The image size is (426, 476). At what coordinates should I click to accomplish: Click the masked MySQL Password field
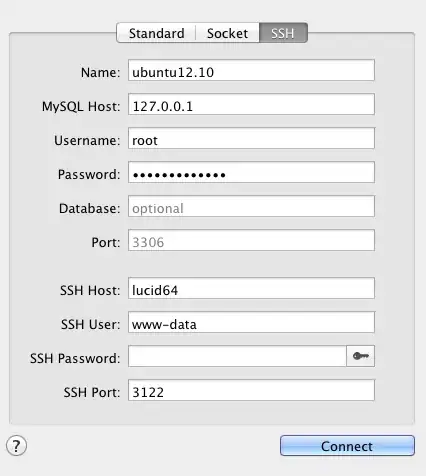point(251,172)
